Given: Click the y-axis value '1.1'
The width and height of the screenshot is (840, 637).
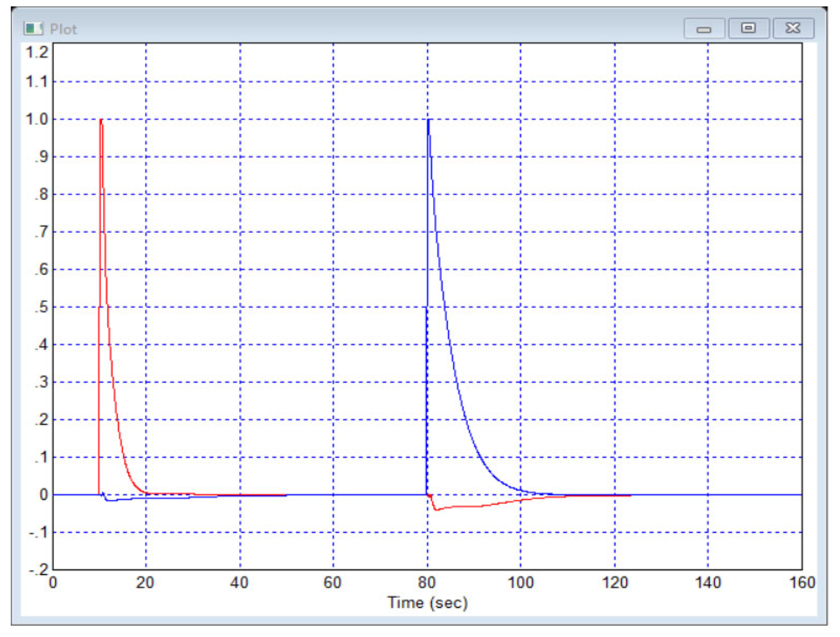Looking at the screenshot, I should [37, 81].
